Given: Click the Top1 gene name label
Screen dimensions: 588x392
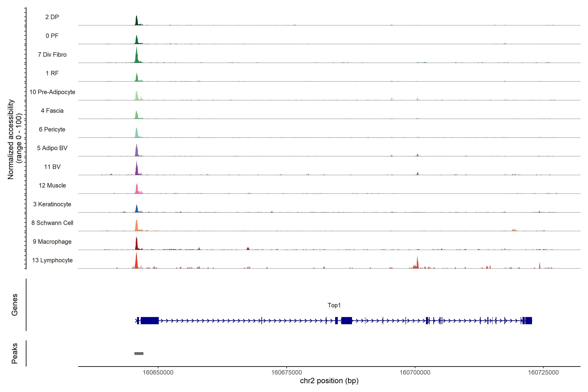Looking at the screenshot, I should click(334, 305).
